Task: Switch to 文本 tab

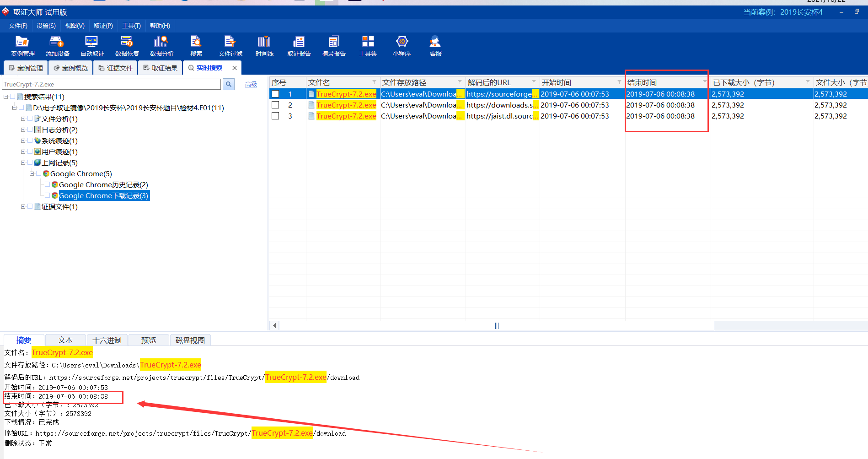Action: click(x=65, y=340)
